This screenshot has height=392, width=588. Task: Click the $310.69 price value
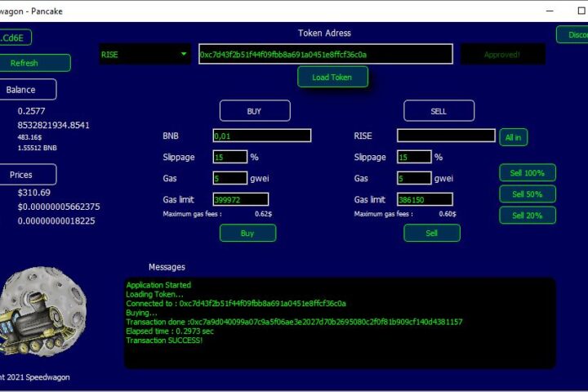(x=33, y=193)
